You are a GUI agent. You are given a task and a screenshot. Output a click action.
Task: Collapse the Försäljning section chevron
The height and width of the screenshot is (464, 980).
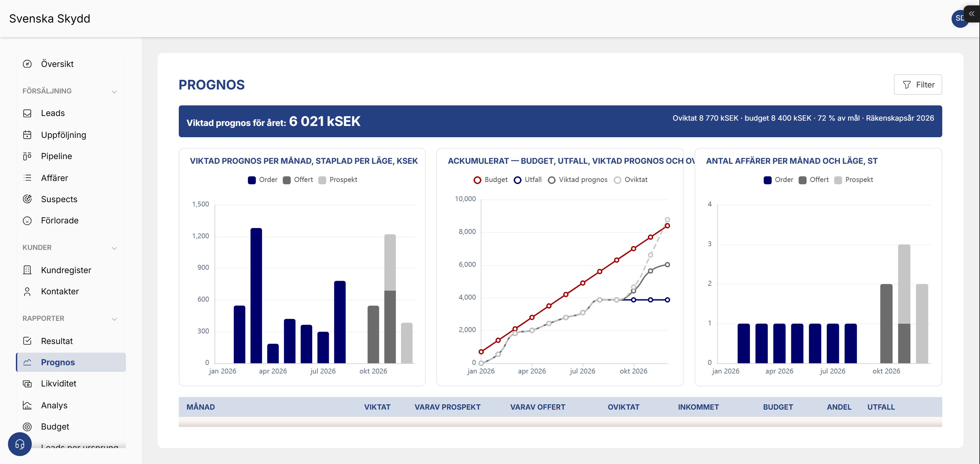(x=114, y=91)
